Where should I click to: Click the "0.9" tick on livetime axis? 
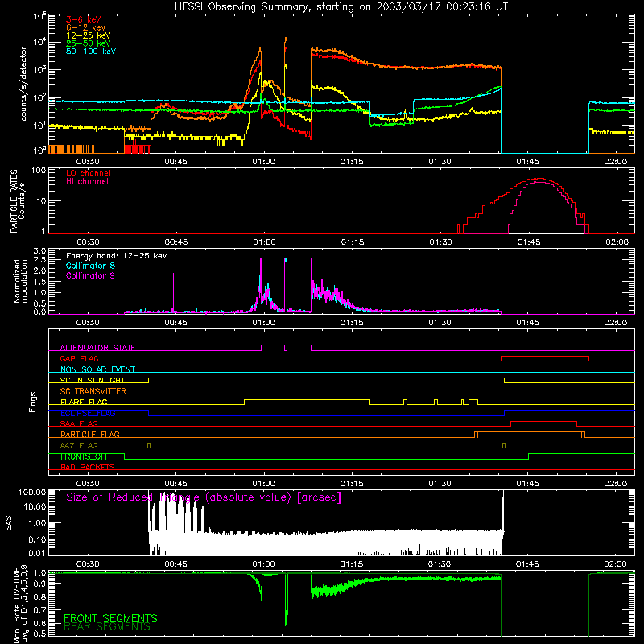coord(39,583)
